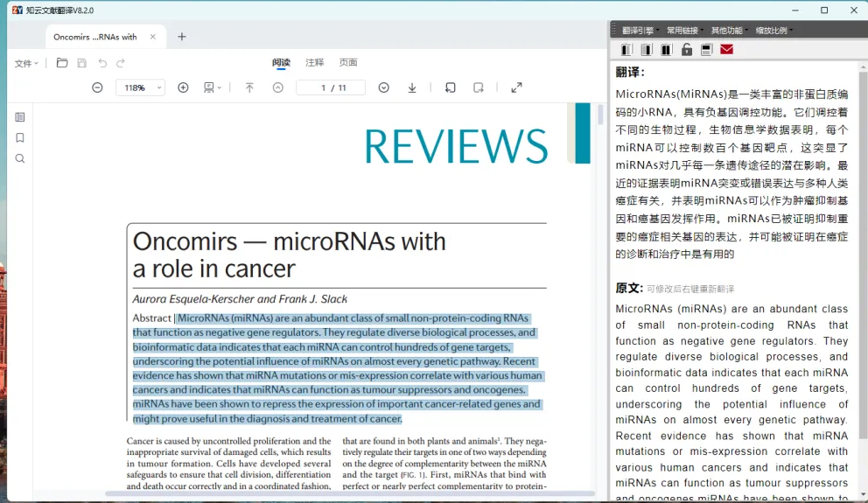Expand the 翻译引擎 menu
Screen dimensions: 868x503
(640, 31)
